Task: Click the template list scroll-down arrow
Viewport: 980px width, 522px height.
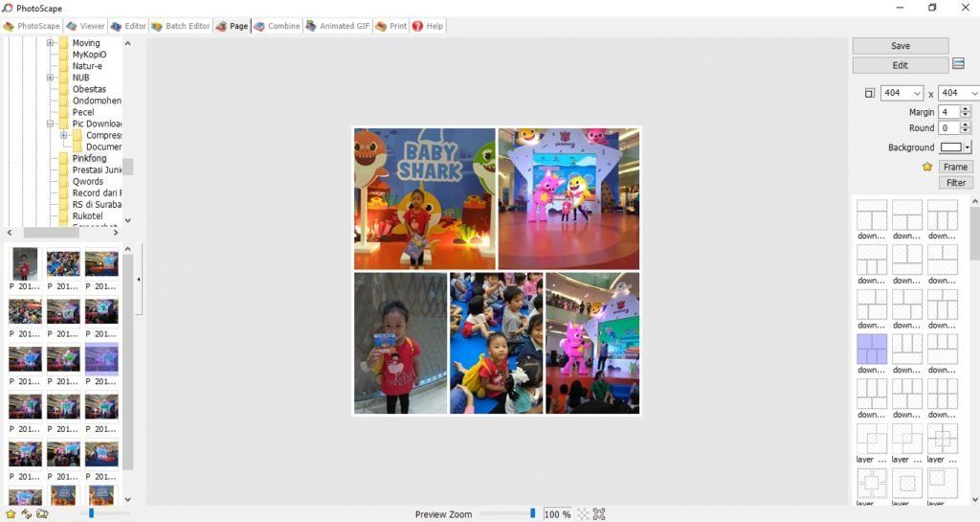Action: 975,500
